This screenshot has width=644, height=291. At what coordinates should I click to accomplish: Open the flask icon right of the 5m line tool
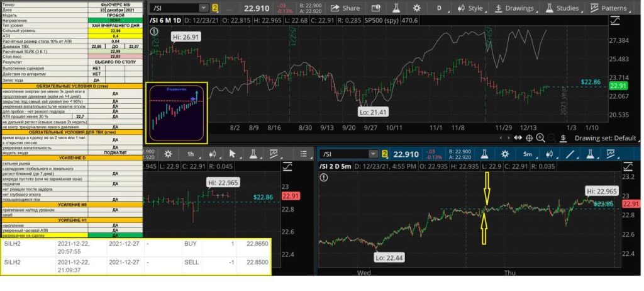click(x=590, y=154)
